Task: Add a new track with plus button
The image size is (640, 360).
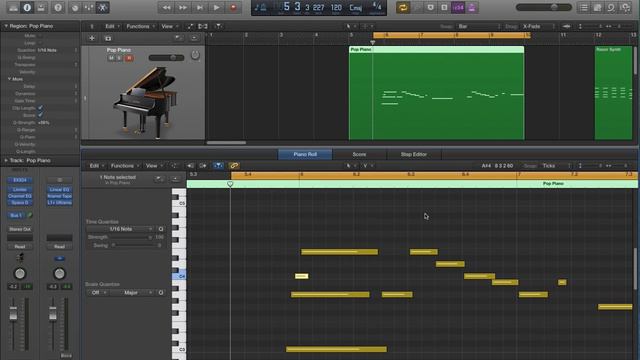Action: point(92,38)
